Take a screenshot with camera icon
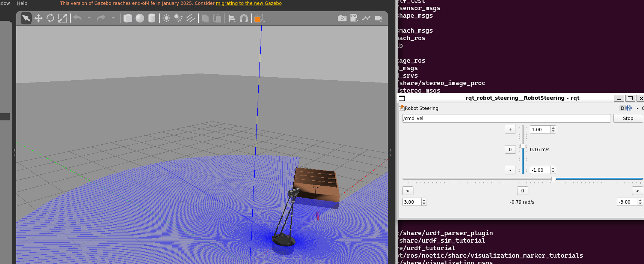Screen dimensions: 644x264 (342, 18)
